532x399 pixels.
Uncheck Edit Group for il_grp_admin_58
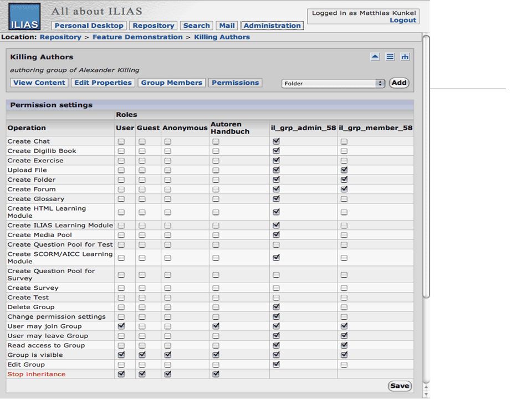click(x=276, y=365)
